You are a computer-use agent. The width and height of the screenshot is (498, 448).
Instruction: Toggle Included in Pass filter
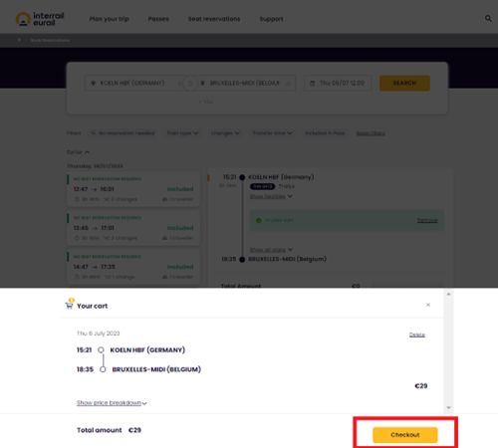[x=325, y=133]
